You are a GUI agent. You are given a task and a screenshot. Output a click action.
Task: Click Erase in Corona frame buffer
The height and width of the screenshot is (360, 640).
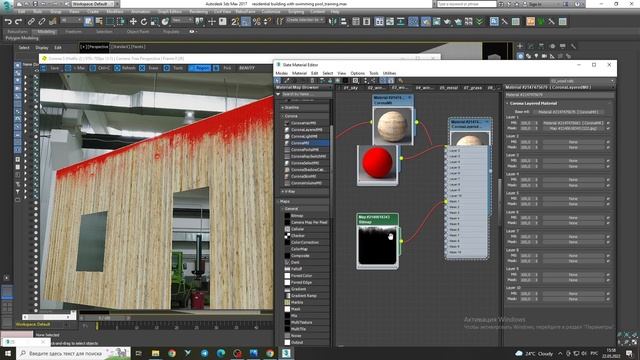pos(150,68)
